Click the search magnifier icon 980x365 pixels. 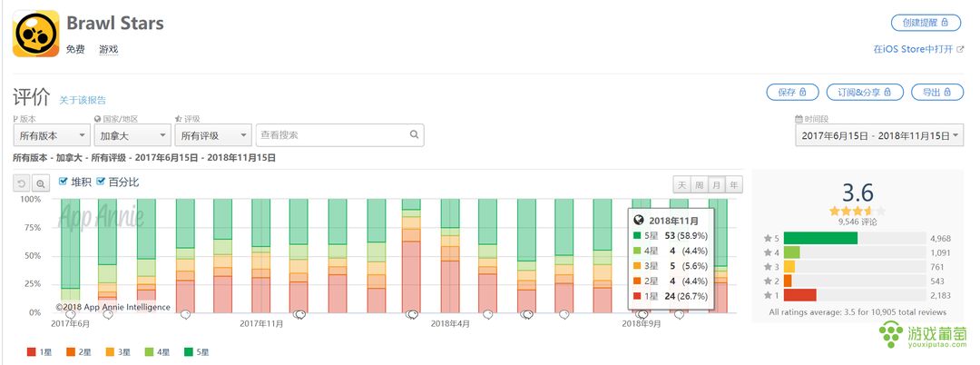pos(414,134)
